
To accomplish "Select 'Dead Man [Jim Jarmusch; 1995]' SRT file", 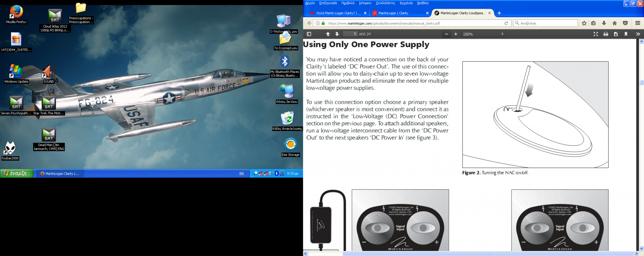I will point(49,139).
